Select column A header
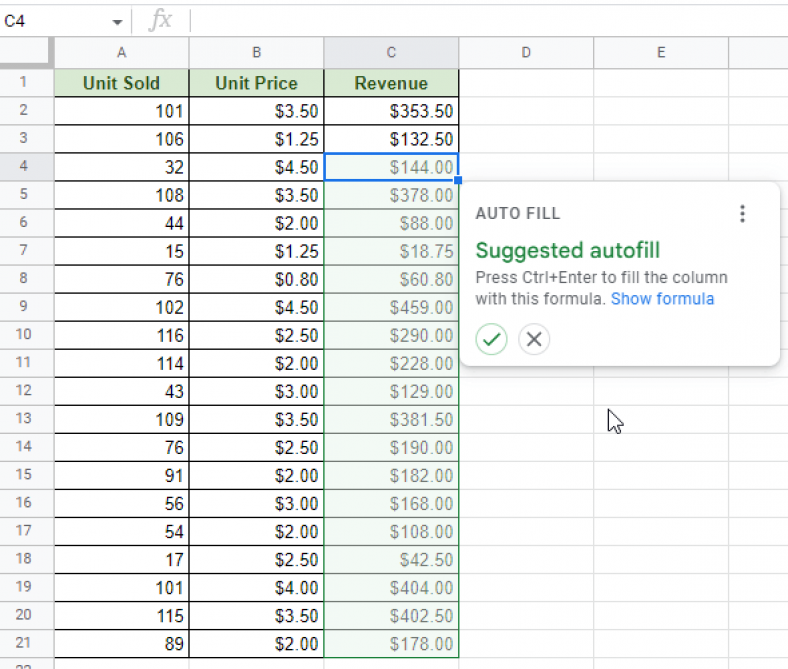This screenshot has height=669, width=788. (x=121, y=53)
